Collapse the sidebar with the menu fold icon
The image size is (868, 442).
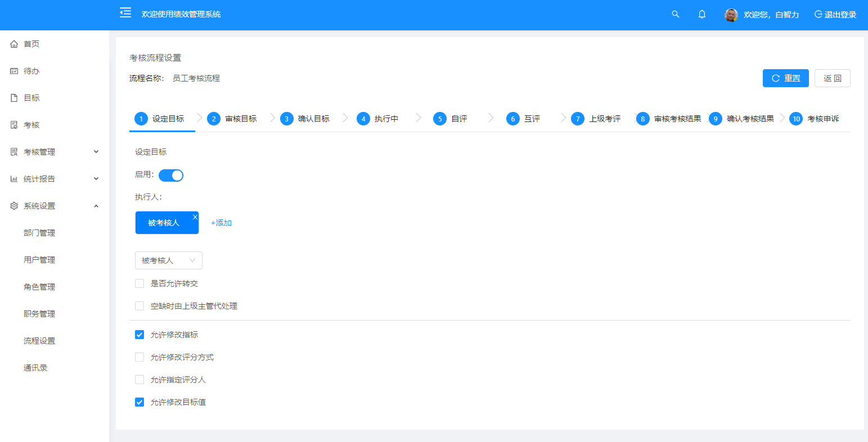[x=125, y=13]
